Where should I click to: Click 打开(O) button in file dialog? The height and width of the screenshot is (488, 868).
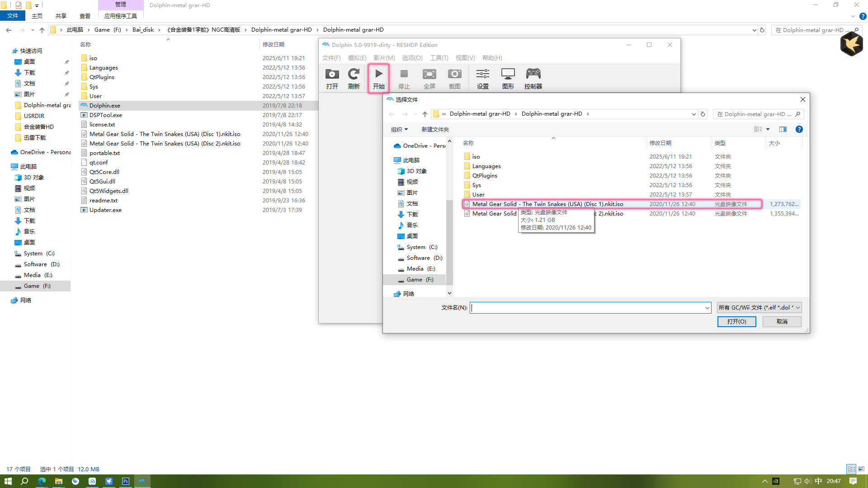coord(736,322)
